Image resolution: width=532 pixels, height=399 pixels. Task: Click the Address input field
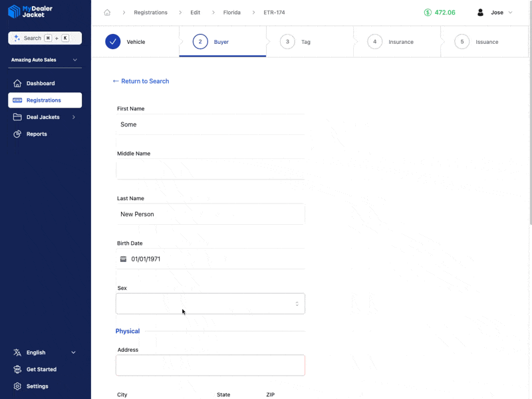coord(210,364)
